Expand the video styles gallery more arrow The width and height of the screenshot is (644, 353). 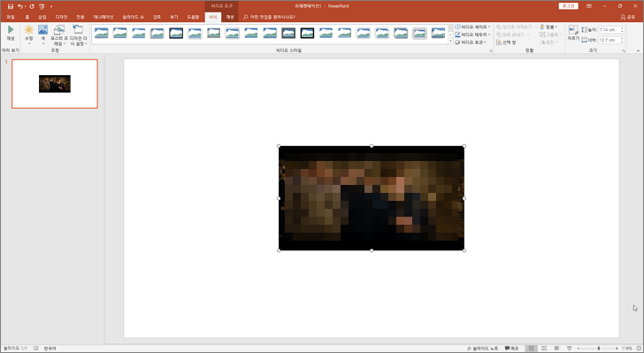pos(450,42)
